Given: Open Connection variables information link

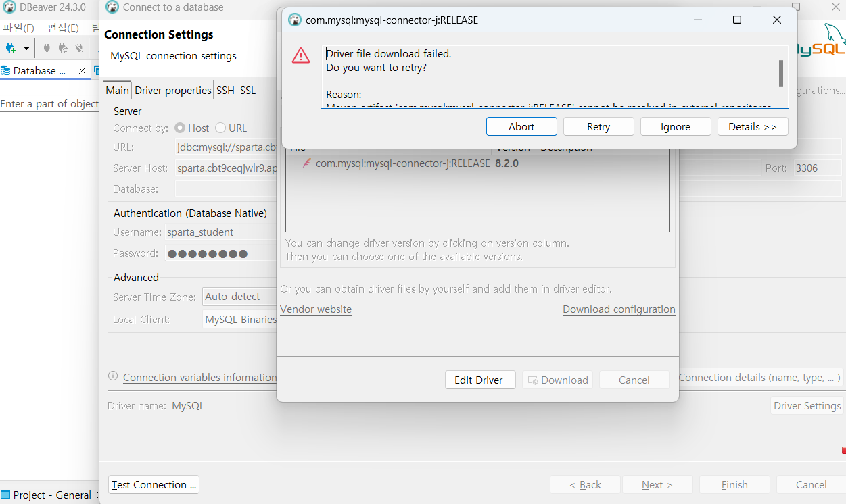Looking at the screenshot, I should click(x=199, y=377).
